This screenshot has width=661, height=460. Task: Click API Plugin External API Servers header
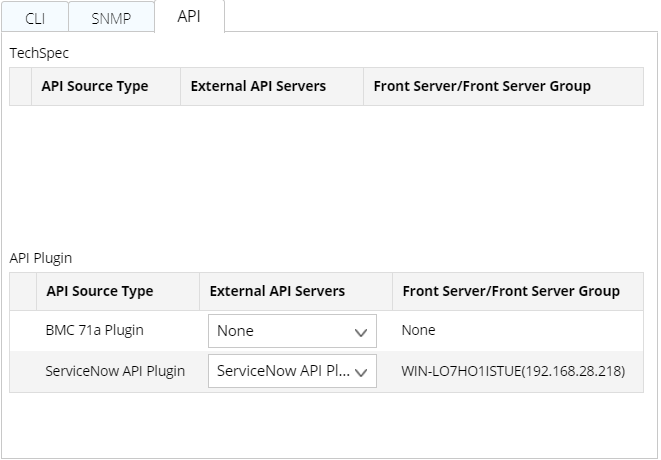coord(277,291)
